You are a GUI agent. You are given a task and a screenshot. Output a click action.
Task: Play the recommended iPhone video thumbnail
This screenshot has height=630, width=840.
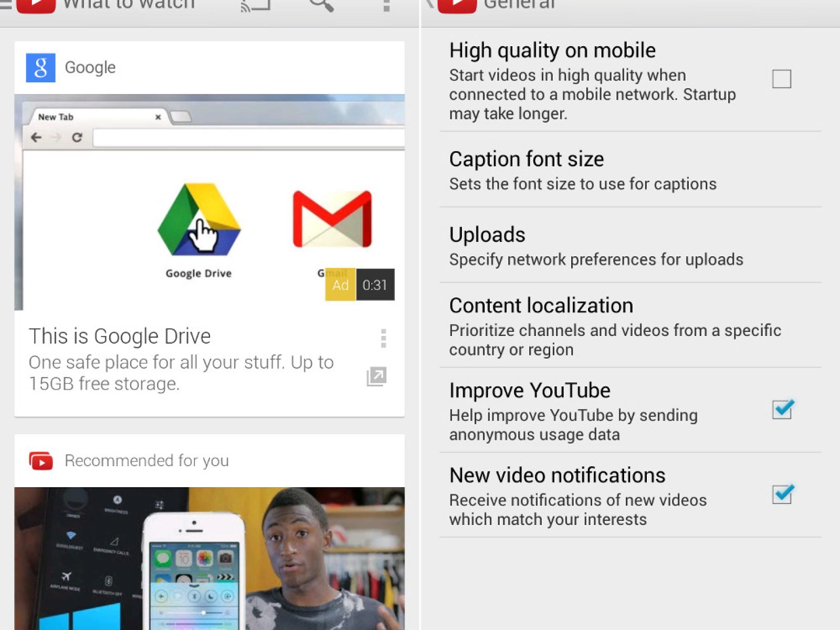209,559
